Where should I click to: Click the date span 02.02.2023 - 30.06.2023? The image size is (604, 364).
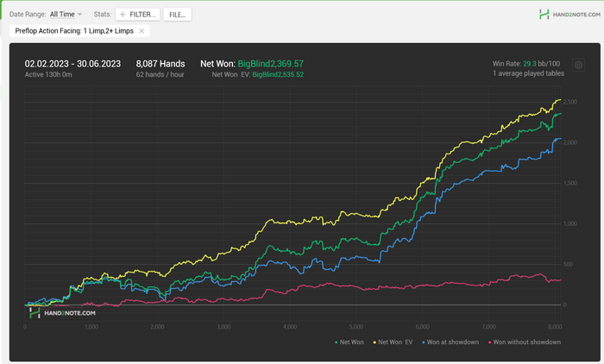click(72, 64)
